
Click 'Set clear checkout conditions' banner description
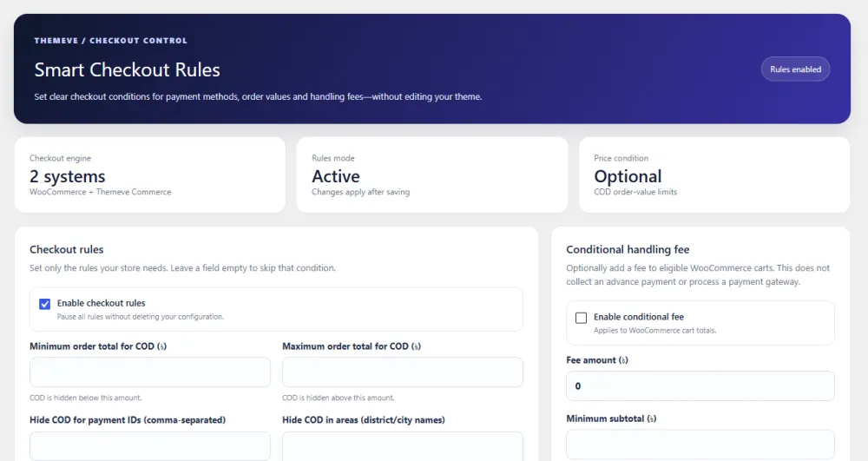tap(258, 97)
